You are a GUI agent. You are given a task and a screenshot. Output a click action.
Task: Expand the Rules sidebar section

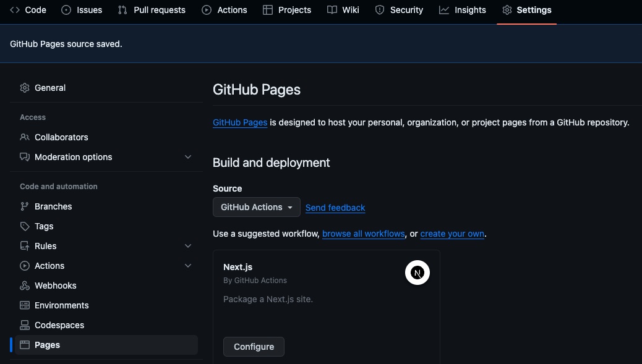pos(188,246)
